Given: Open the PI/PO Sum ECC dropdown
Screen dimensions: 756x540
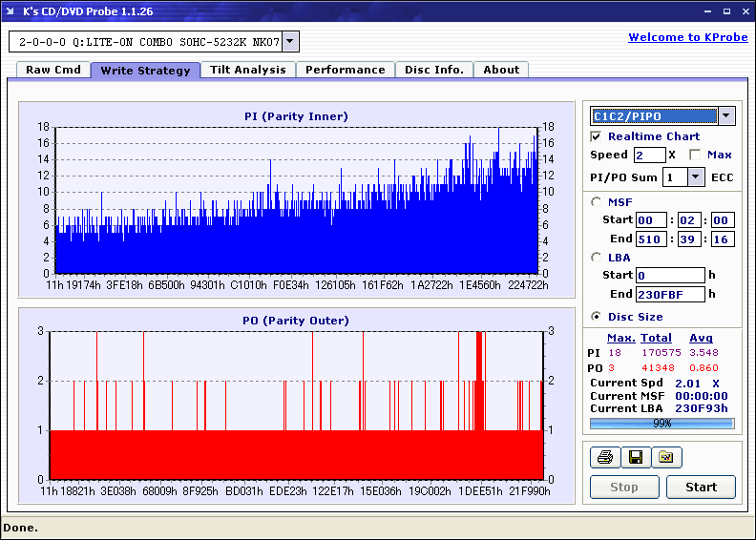Looking at the screenshot, I should [x=696, y=177].
